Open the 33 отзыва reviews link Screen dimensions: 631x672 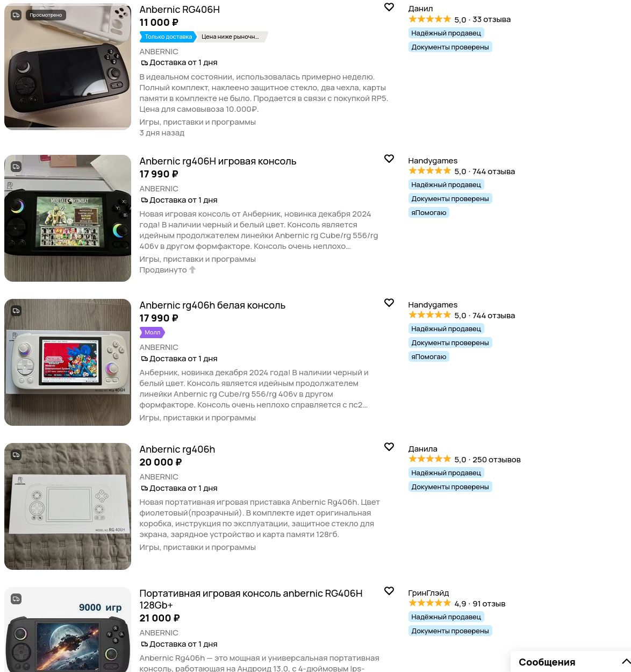491,19
